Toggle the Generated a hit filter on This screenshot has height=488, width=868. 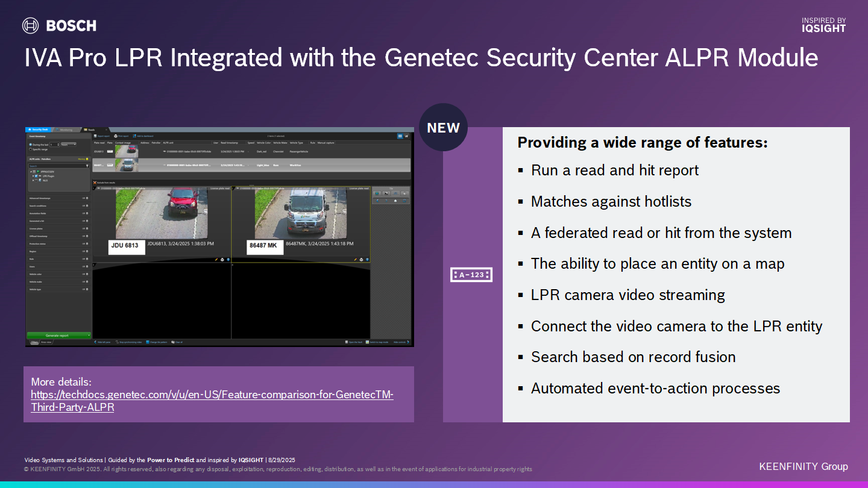coord(85,221)
